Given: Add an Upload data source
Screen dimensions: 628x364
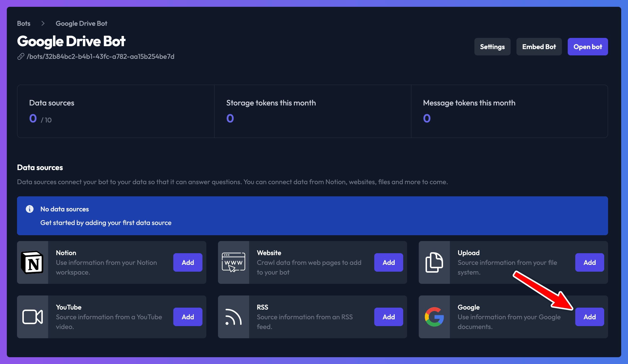Looking at the screenshot, I should 589,262.
